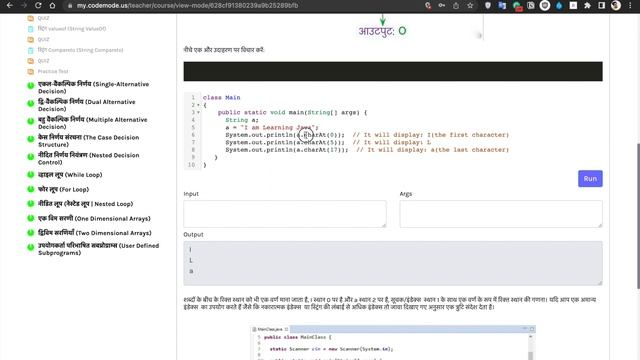640x360 pixels.
Task: Click the document icon beside String ValueOf lesson
Action: point(31,29)
